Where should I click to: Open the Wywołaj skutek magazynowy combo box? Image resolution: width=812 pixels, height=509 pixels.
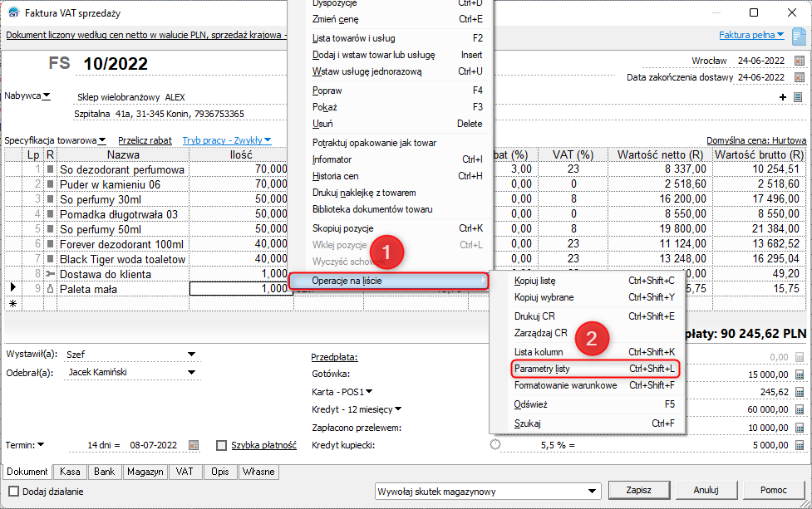pyautogui.click(x=593, y=490)
